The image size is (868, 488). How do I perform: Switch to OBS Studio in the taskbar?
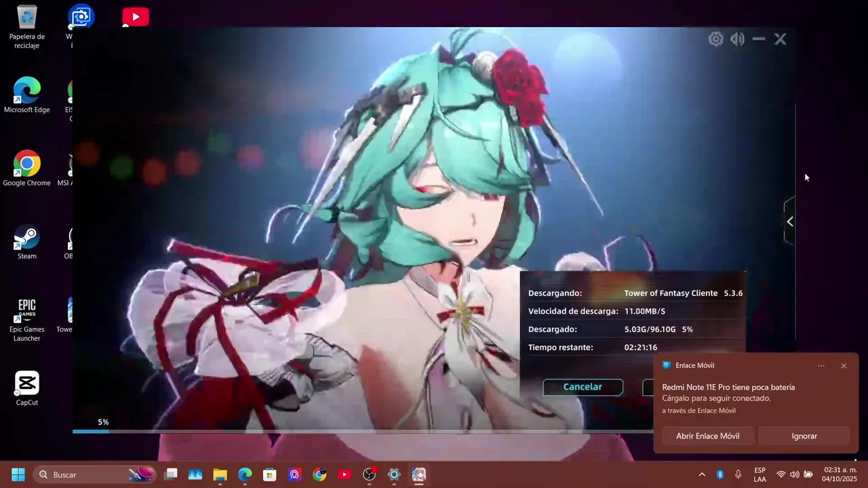(370, 474)
